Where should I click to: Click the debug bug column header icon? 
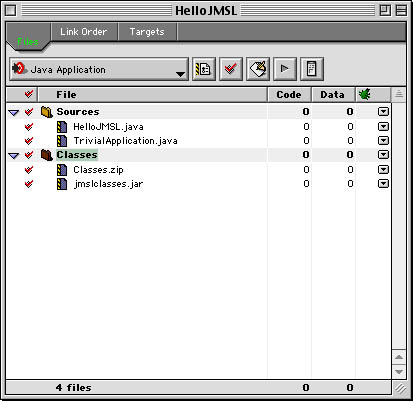pos(364,95)
